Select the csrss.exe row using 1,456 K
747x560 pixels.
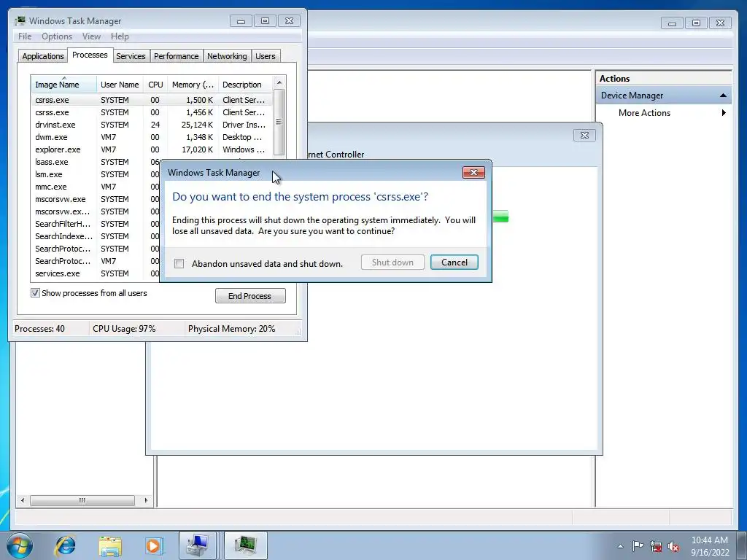[152, 112]
